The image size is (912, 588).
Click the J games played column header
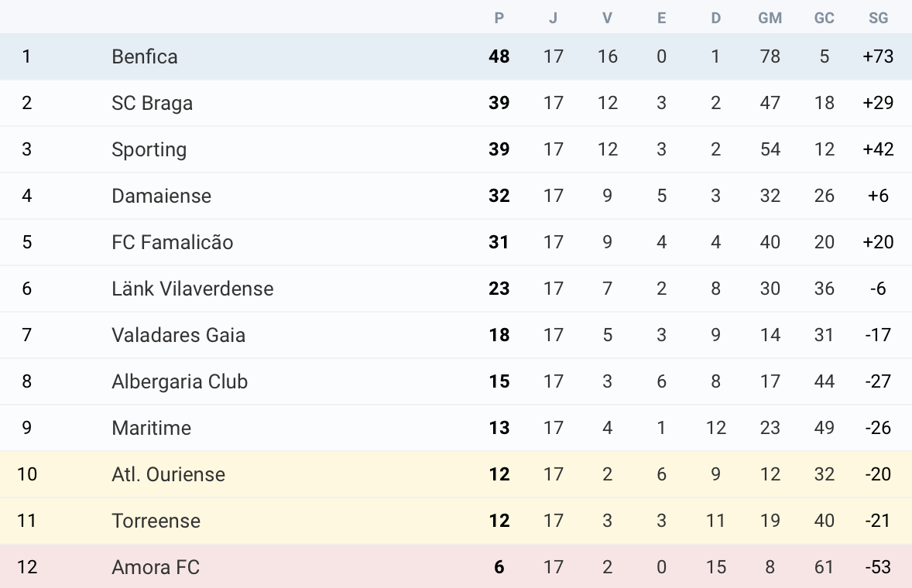tap(553, 18)
